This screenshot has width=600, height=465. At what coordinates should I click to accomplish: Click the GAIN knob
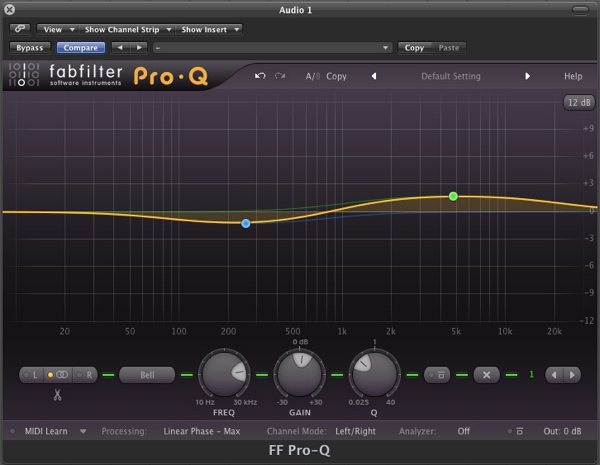coord(300,374)
